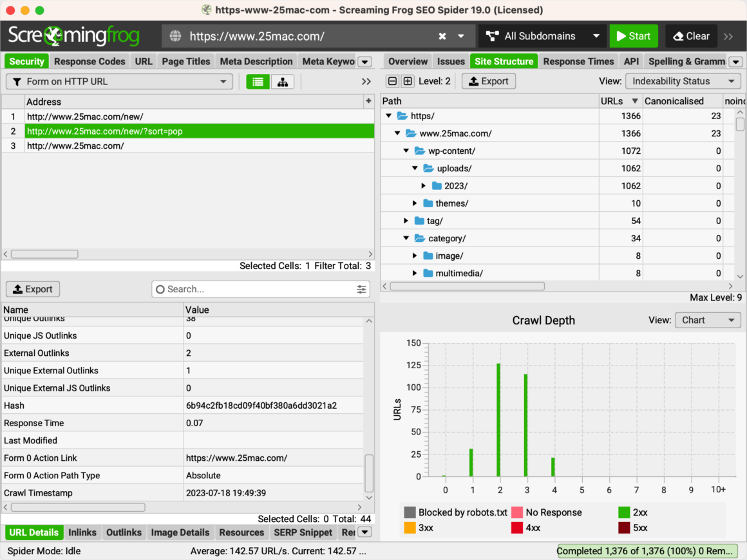Open the Crawl Depth Chart view dropdown
The height and width of the screenshot is (560, 747).
(x=708, y=320)
